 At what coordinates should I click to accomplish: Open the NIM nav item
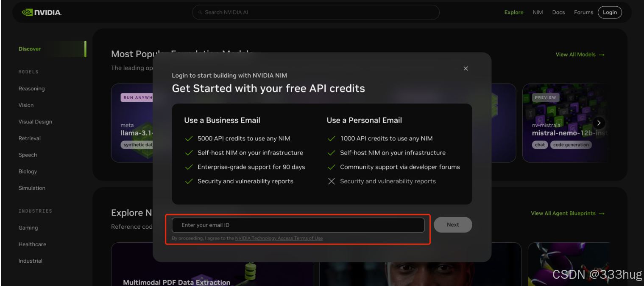538,12
